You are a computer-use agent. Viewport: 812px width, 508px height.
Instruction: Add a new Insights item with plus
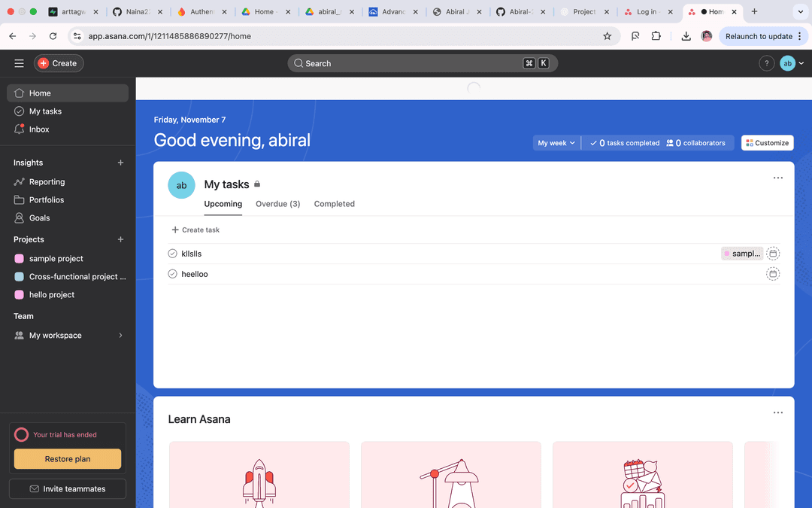[x=120, y=163]
